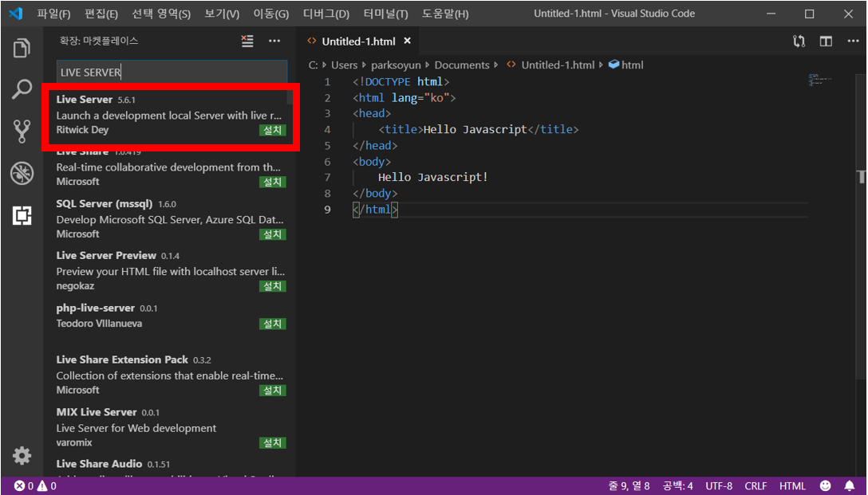
Task: Select Live Server extension title
Action: pyautogui.click(x=84, y=100)
